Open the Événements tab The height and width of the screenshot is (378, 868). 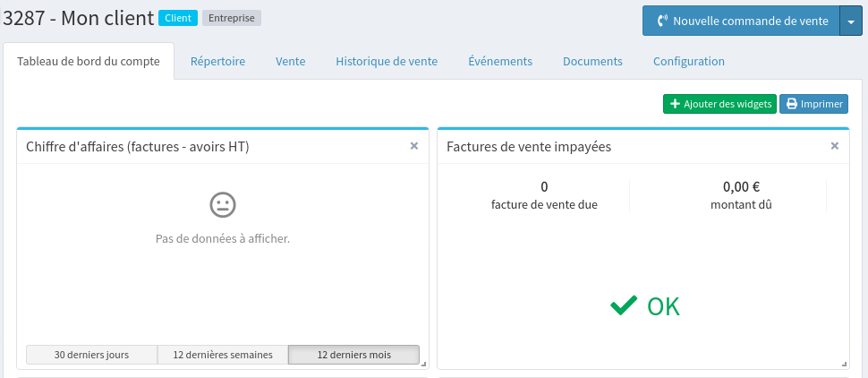click(500, 62)
